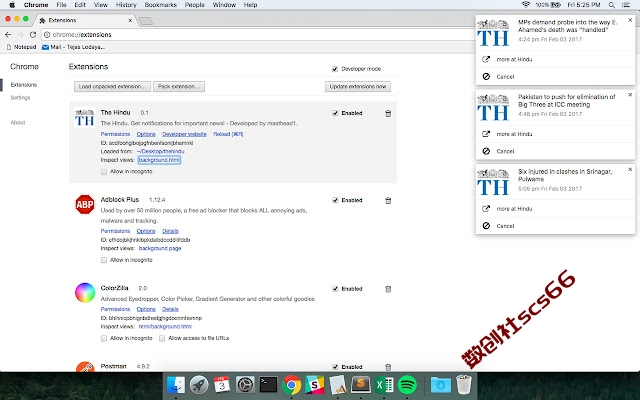Click Update extensions now button
This screenshot has height=400, width=640.
358,87
